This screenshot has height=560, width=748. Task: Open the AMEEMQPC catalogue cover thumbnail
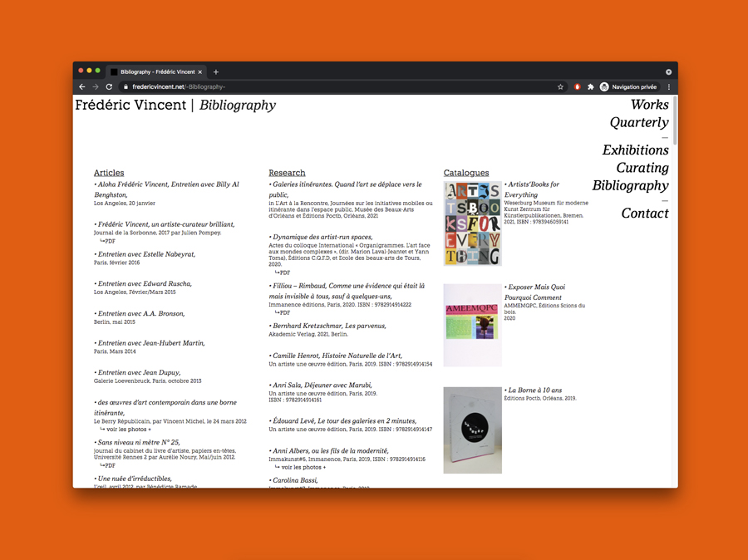472,326
